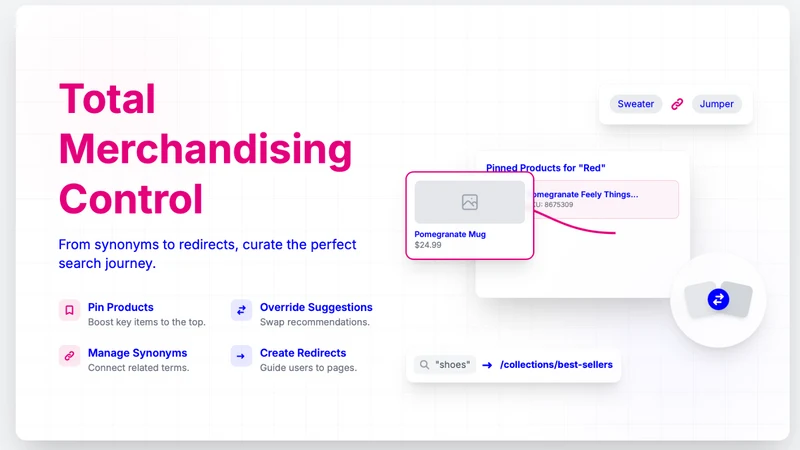Click the Manage Synonyms heading
800x450 pixels.
[x=137, y=353]
